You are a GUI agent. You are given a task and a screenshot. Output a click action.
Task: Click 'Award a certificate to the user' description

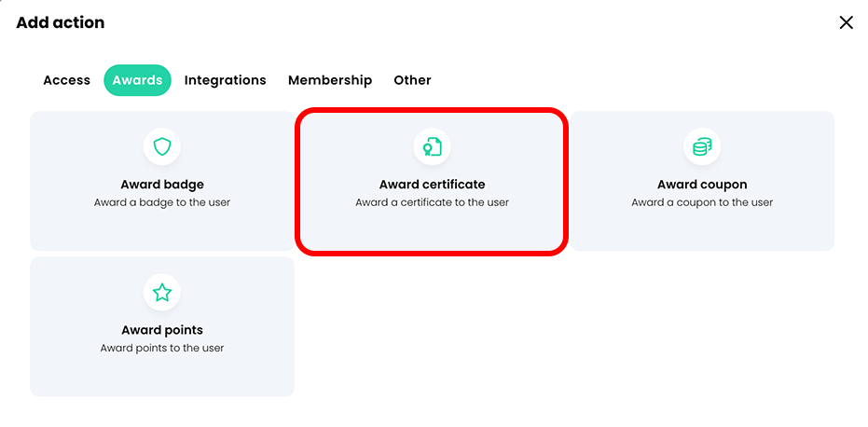coord(432,202)
